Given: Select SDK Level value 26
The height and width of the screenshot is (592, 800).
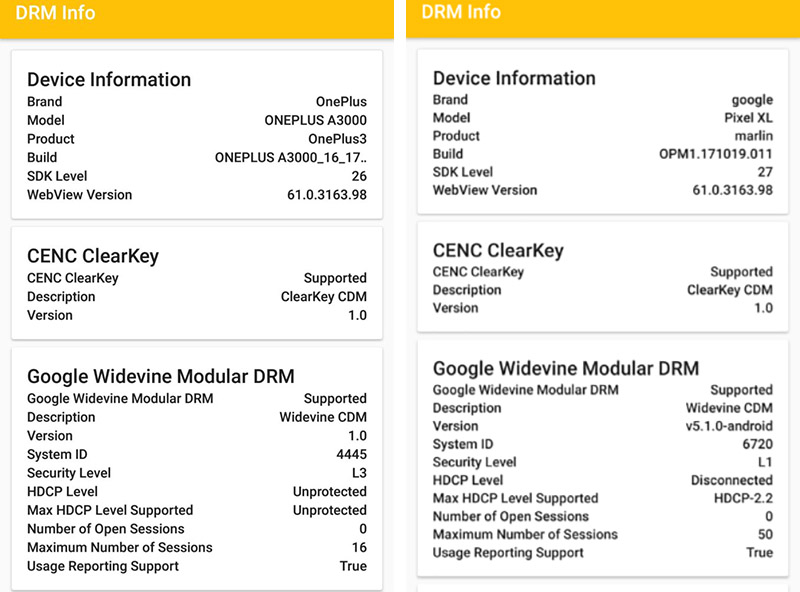Looking at the screenshot, I should [x=359, y=176].
